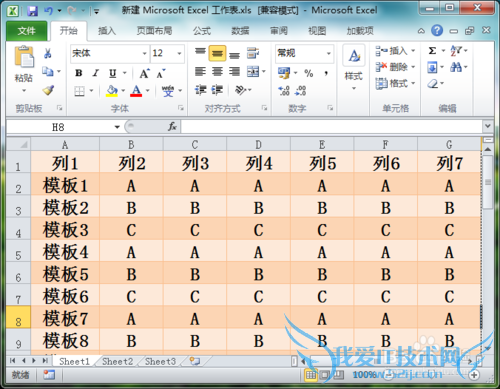The width and height of the screenshot is (500, 389).
Task: Expand the formula bar chevron
Action: point(488,126)
